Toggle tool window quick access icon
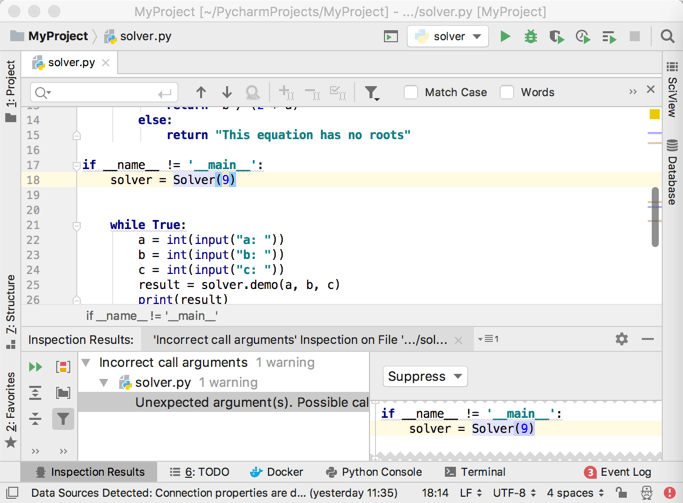Image resolution: width=683 pixels, height=503 pixels. (13, 493)
